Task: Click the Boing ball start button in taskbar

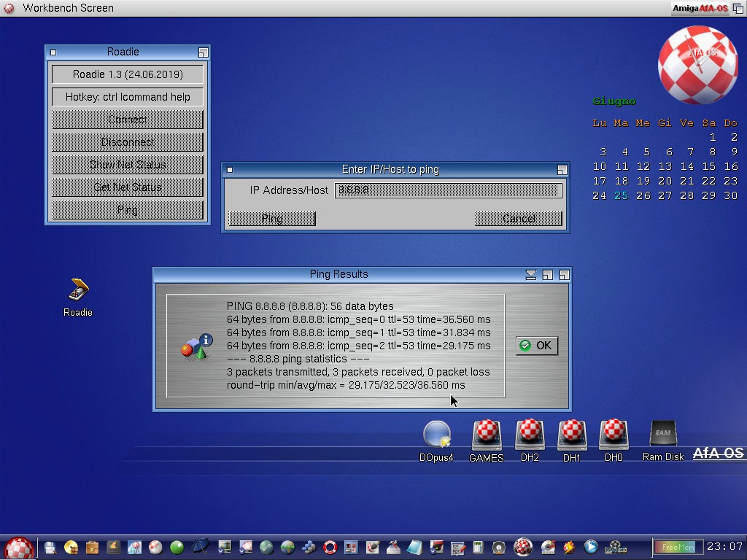Action: [18, 547]
